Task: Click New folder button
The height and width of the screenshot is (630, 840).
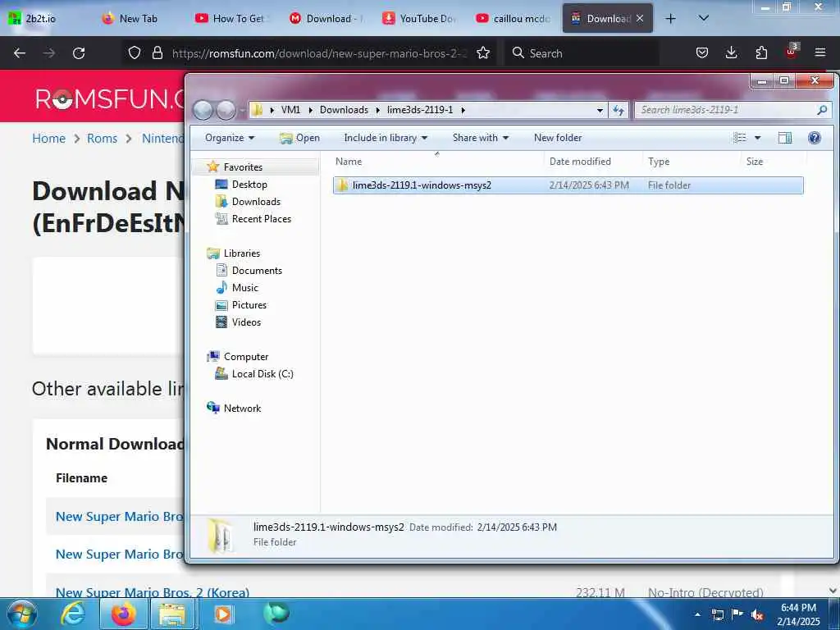Action: tap(558, 138)
